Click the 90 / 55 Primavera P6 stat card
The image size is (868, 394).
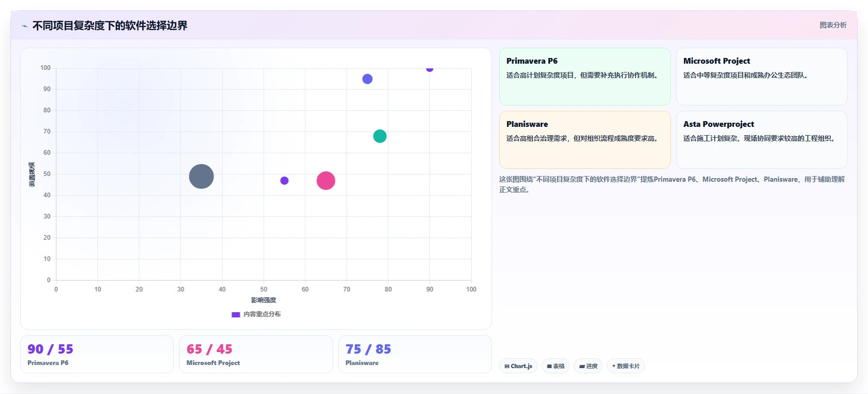[97, 354]
